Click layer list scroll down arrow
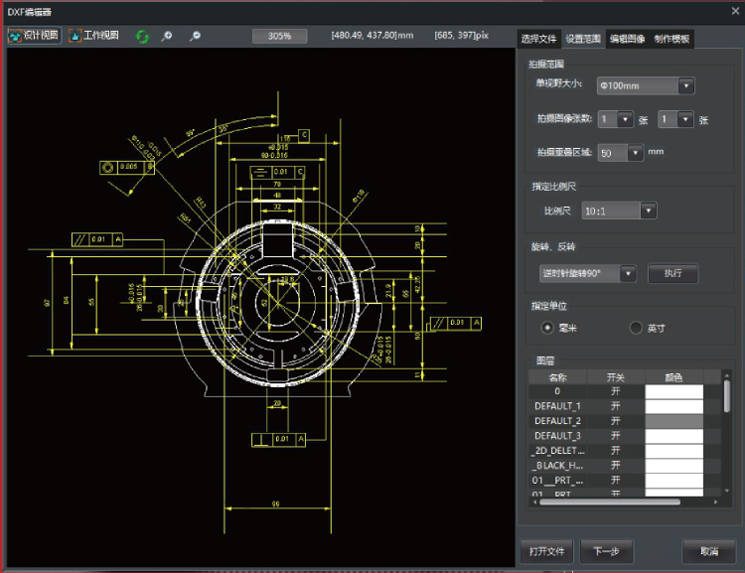Viewport: 745px width, 573px height. [726, 491]
